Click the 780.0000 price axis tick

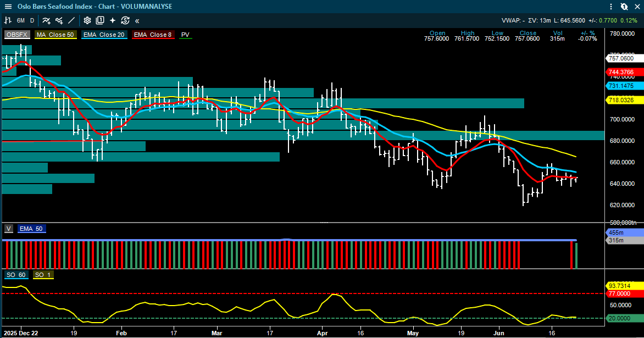click(622, 34)
